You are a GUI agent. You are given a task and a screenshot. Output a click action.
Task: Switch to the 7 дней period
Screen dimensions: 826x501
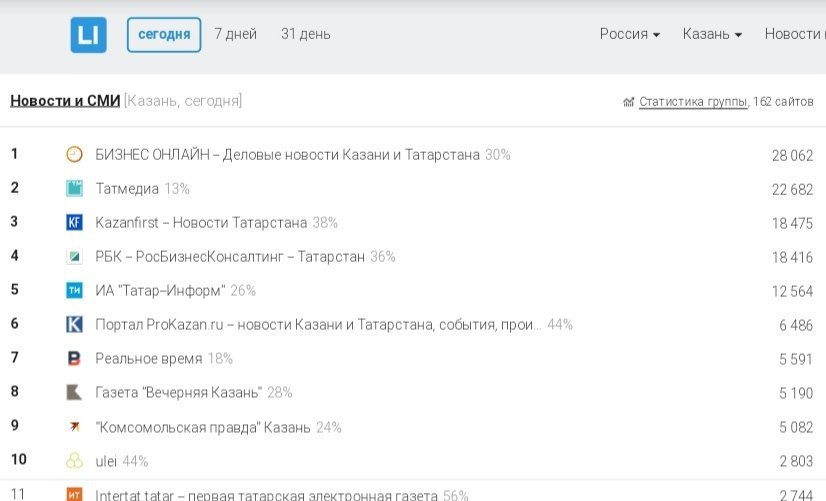tap(235, 34)
